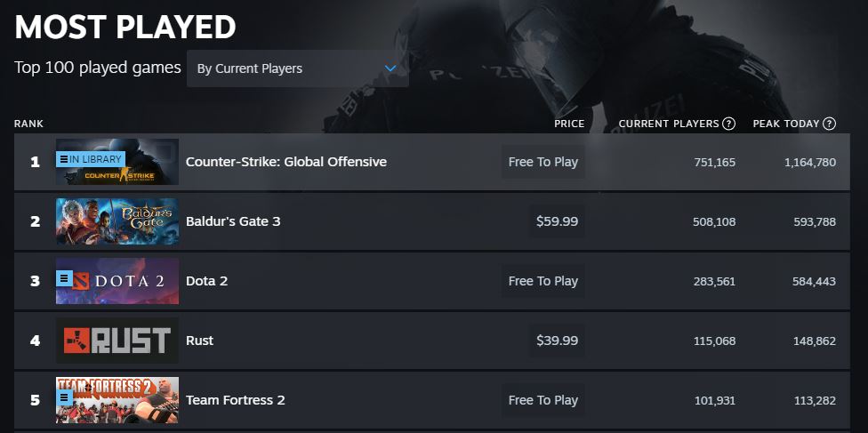Click Peak Today help question mark icon
The image size is (868, 433).
(829, 124)
